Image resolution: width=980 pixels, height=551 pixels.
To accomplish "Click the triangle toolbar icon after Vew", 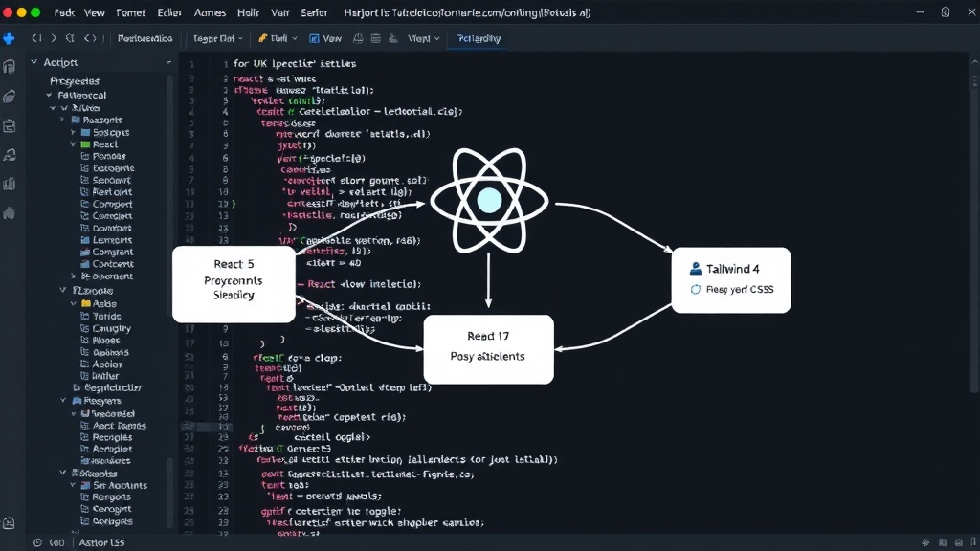I will (358, 38).
